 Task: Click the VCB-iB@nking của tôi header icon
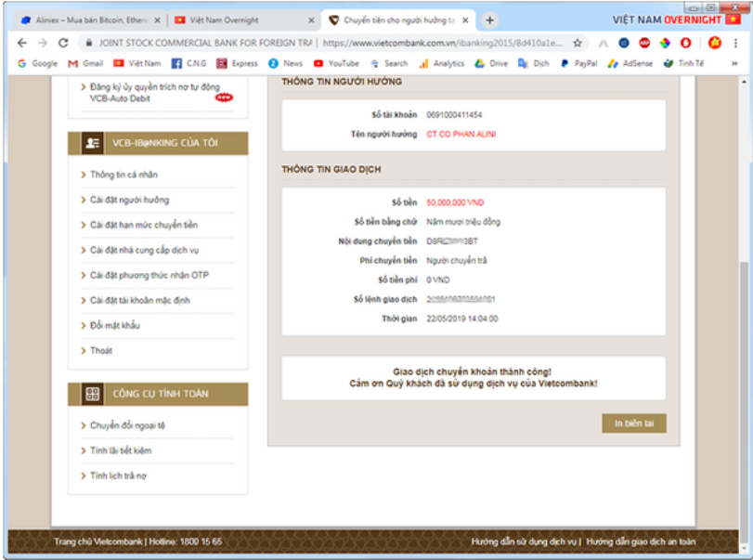(x=92, y=143)
